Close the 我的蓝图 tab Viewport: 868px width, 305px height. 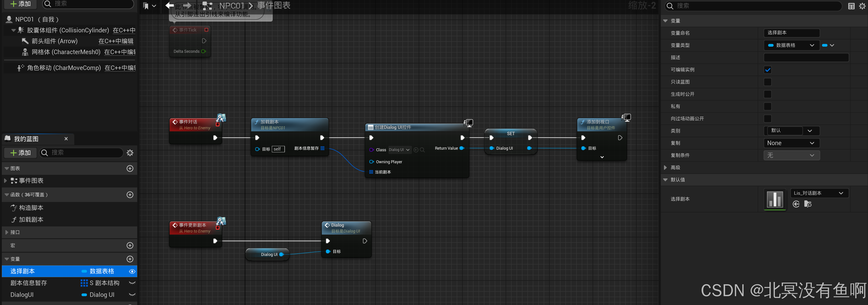pos(66,139)
